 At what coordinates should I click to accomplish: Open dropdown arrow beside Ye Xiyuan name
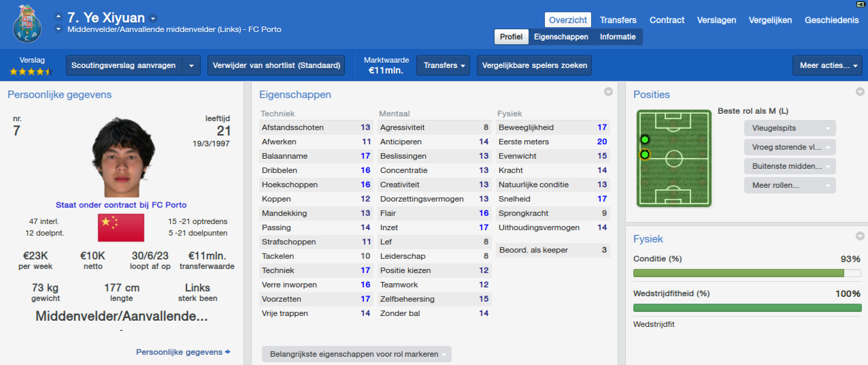(153, 18)
